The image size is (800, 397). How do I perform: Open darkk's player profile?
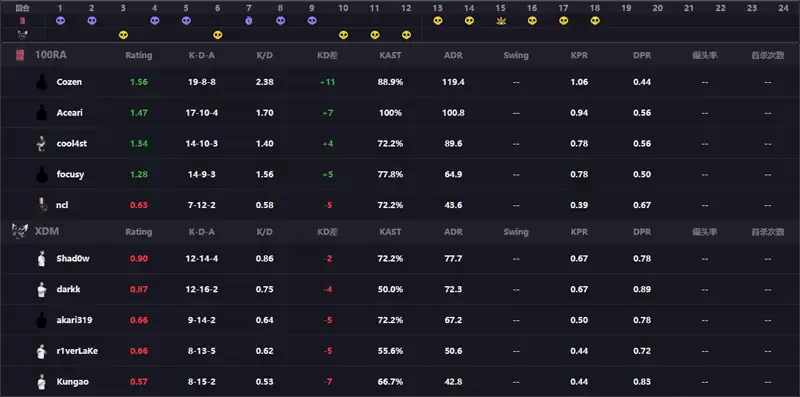[x=68, y=289]
